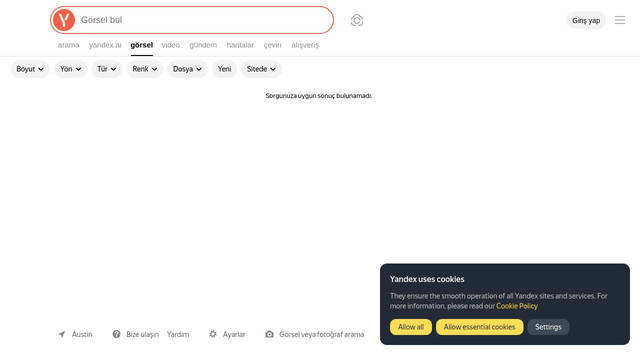This screenshot has width=640, height=360.
Task: Click the question mark help icon
Action: click(x=116, y=334)
